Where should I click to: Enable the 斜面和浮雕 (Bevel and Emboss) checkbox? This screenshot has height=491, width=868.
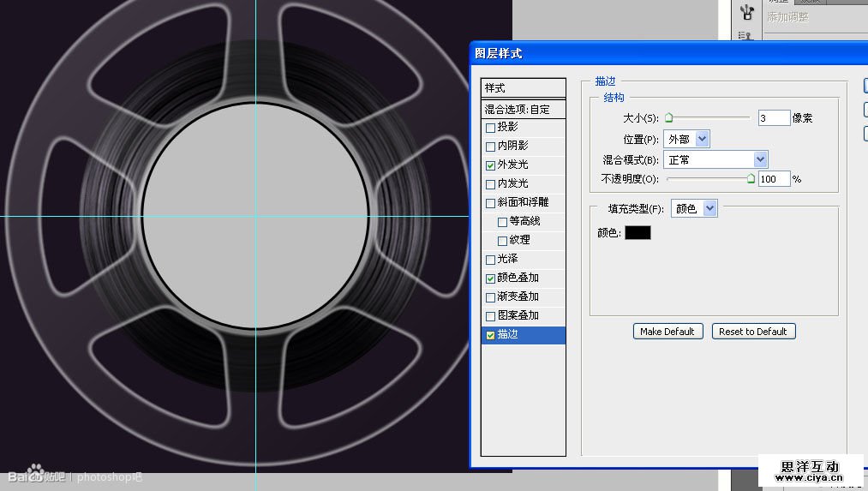[490, 203]
